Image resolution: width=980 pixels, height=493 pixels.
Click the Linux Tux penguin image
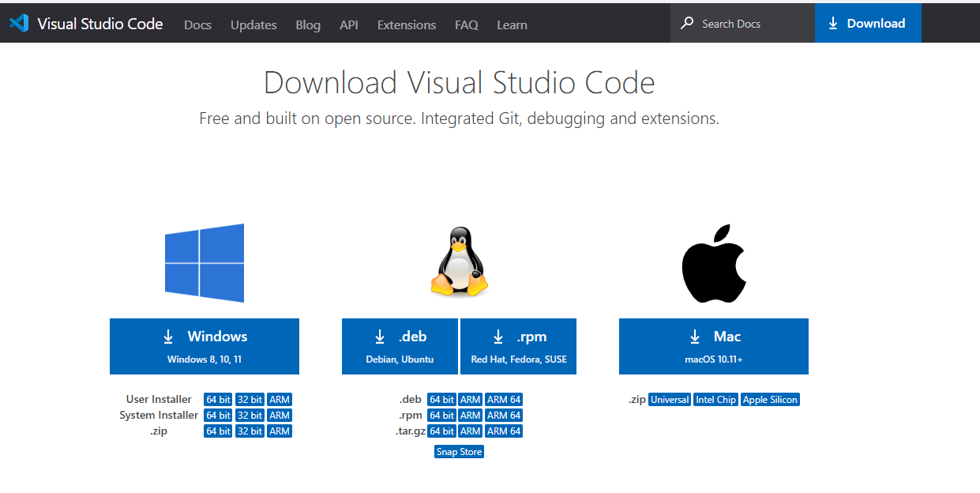click(459, 262)
